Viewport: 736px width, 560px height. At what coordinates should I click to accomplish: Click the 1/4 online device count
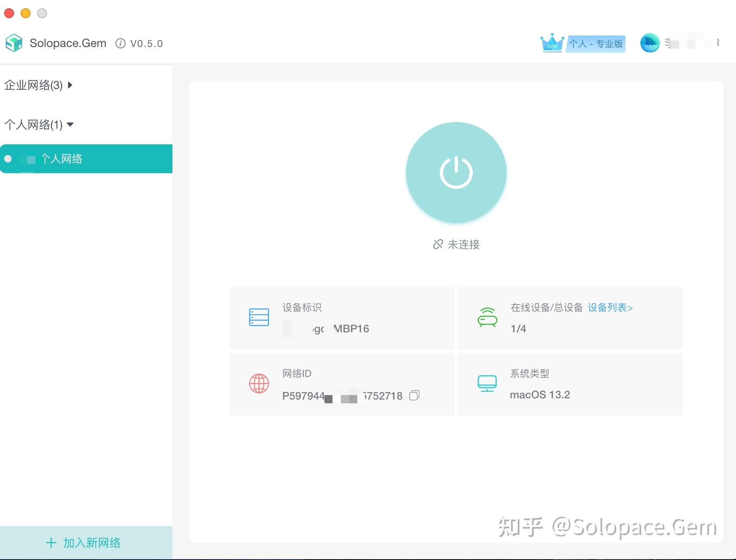click(518, 329)
